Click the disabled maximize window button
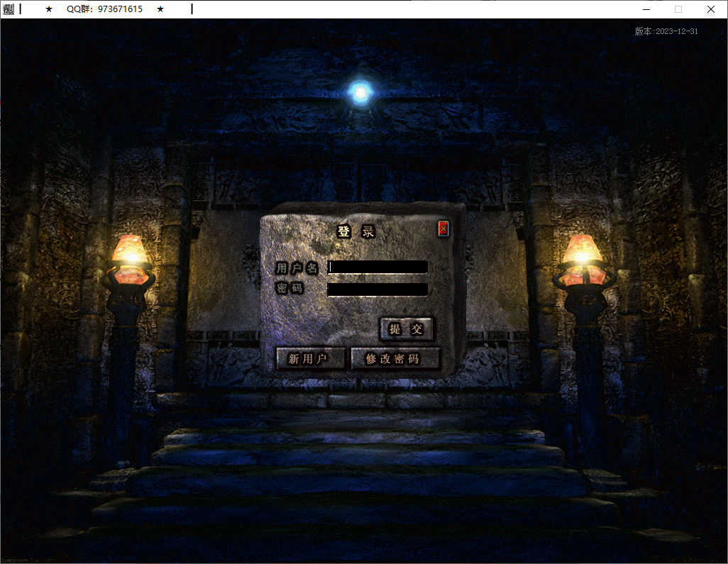The image size is (728, 564). (x=678, y=9)
